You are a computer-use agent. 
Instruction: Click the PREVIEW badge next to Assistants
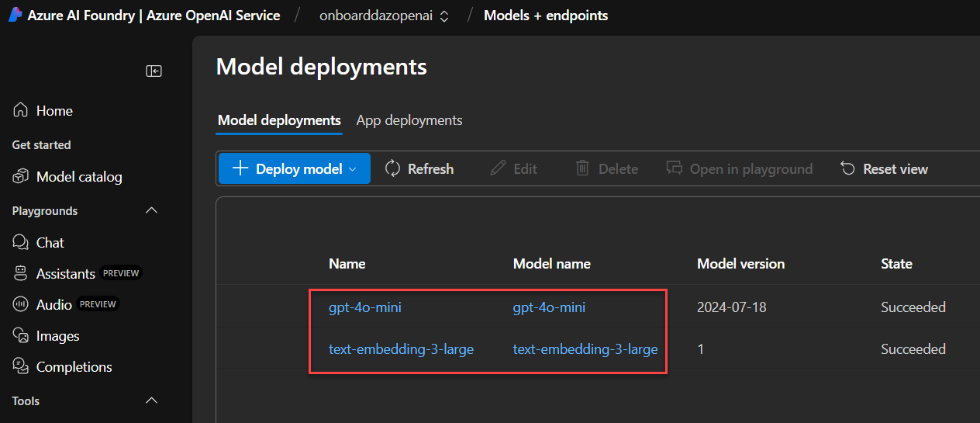[121, 273]
